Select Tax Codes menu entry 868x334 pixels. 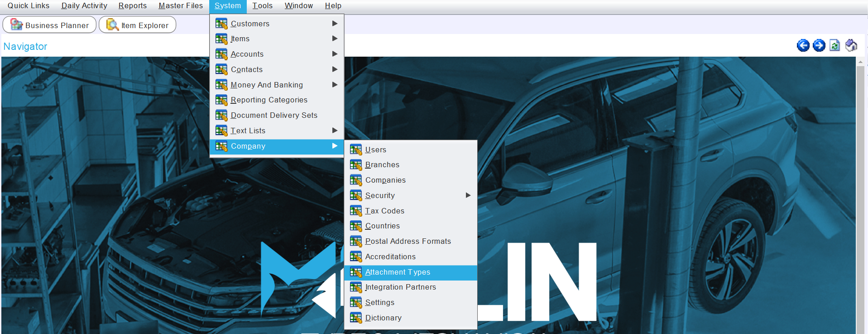[x=411, y=211]
